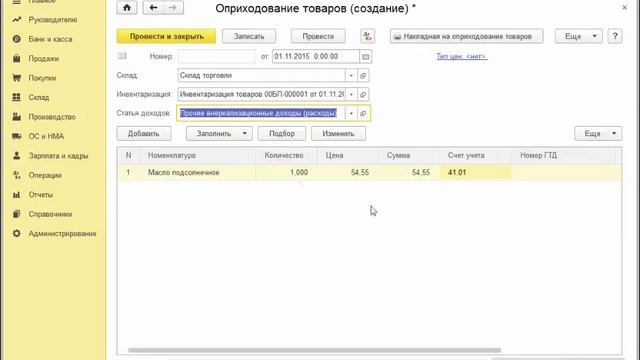Click the Статья доходов field
640x360 pixels.
(x=261, y=113)
